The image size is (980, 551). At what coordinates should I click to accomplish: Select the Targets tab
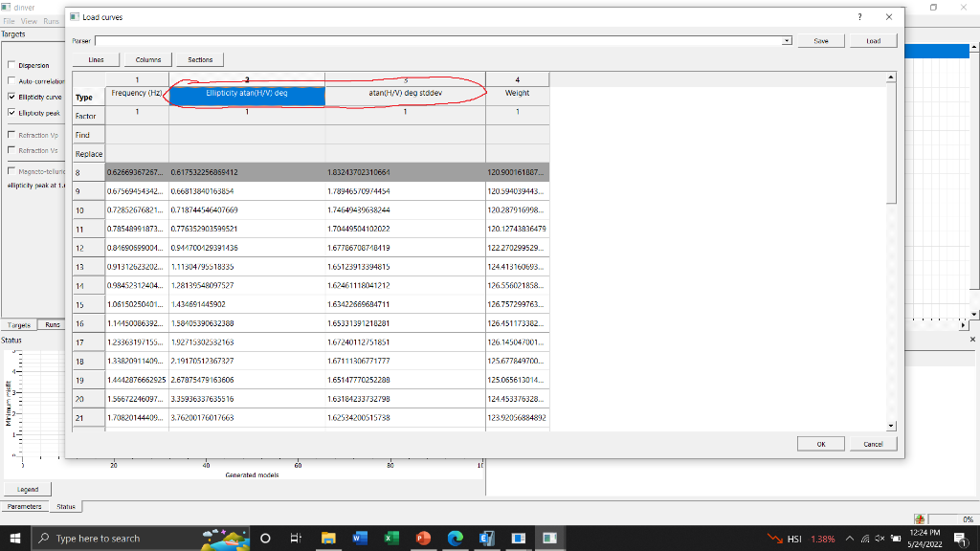click(x=18, y=325)
